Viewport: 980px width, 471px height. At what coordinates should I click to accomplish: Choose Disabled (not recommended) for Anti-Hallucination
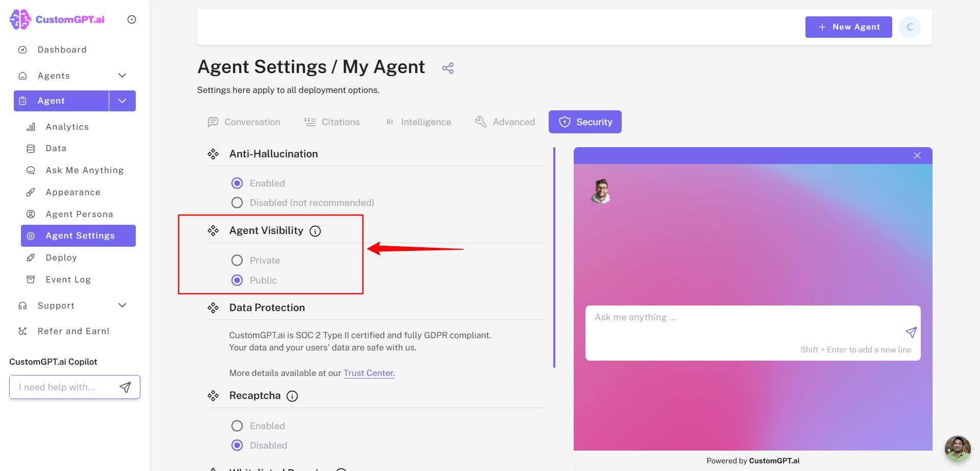[x=237, y=203]
